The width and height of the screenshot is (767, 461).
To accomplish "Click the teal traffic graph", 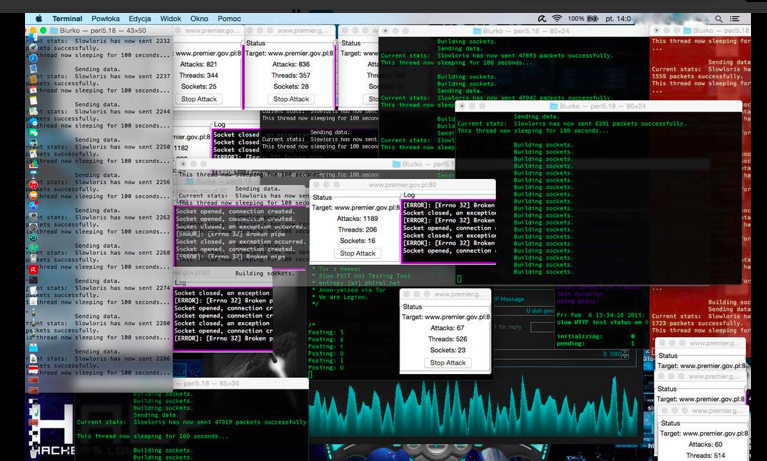I will pos(474,408).
